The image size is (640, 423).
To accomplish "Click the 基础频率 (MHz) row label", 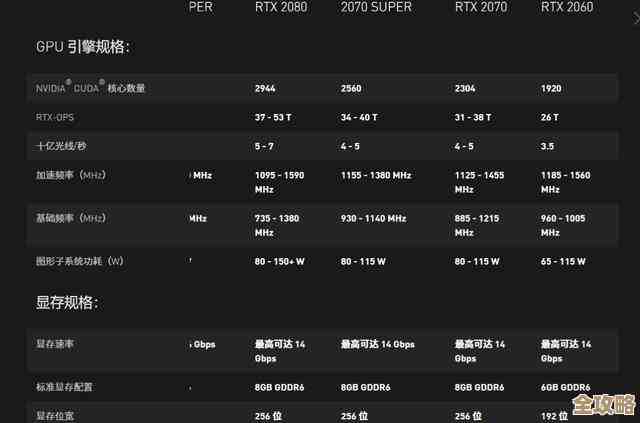I will pos(71,218).
